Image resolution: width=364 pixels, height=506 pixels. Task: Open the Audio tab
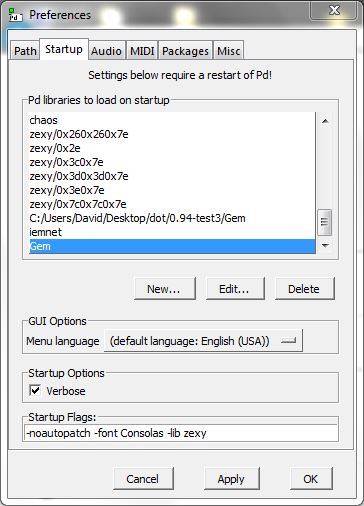click(106, 51)
